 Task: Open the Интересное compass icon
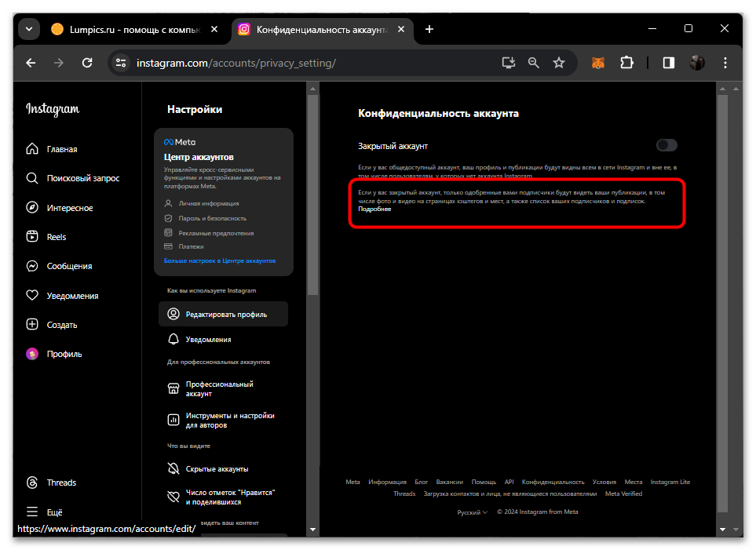(x=32, y=208)
